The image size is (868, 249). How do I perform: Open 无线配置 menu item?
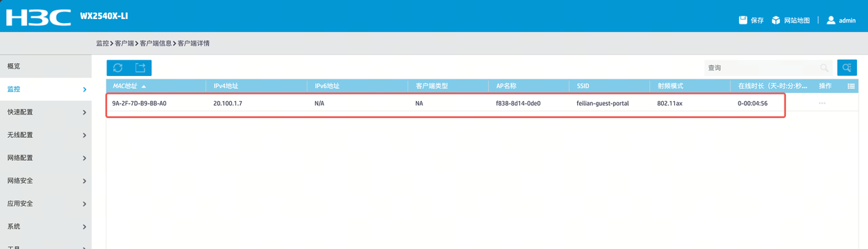point(45,135)
